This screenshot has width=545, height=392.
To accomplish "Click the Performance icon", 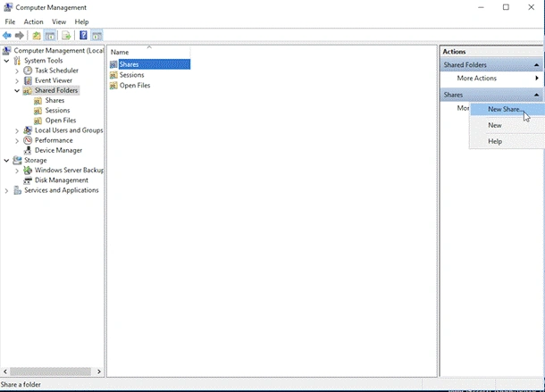I will coord(28,140).
